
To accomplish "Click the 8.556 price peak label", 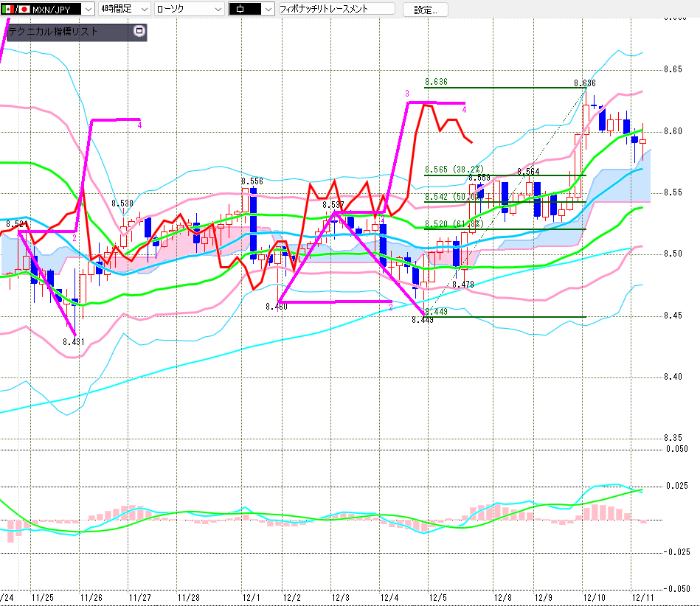I will click(x=252, y=181).
